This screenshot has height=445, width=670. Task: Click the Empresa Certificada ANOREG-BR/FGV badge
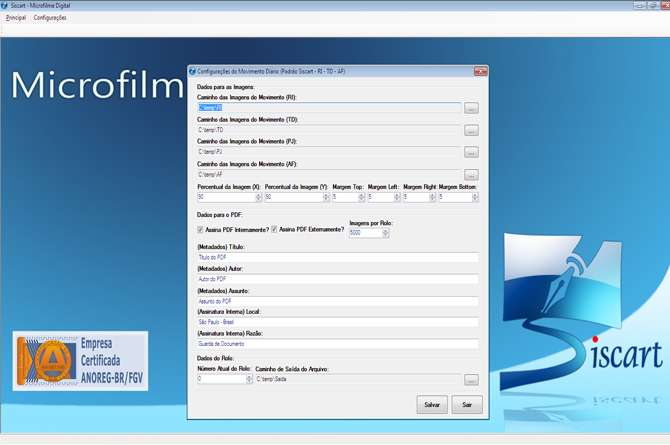pyautogui.click(x=80, y=361)
